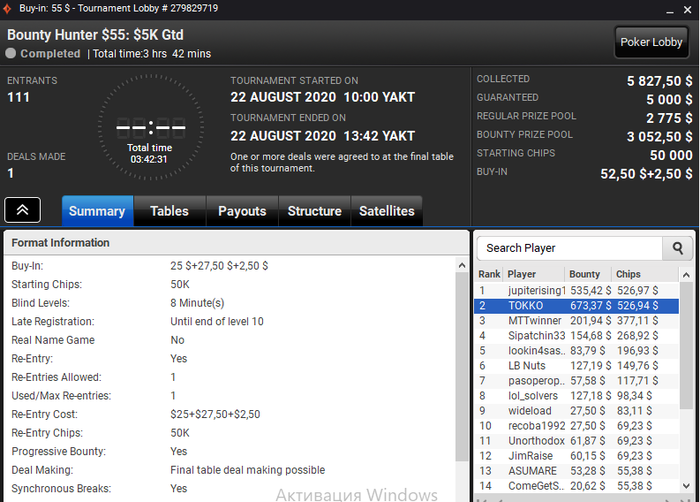Image resolution: width=700 pixels, height=502 pixels.
Task: Minimize the tournament lobby window
Action: [x=670, y=10]
